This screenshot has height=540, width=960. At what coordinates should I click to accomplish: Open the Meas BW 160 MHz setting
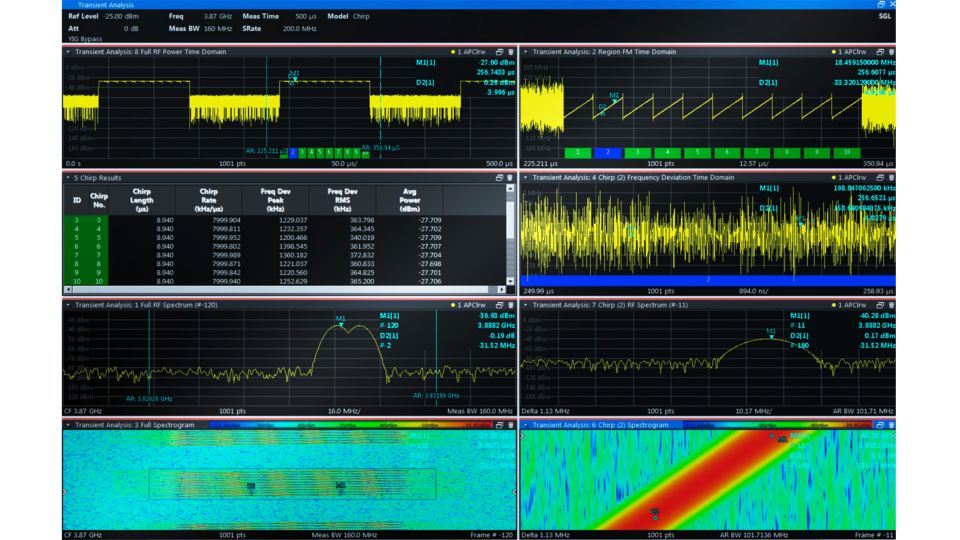(200, 29)
